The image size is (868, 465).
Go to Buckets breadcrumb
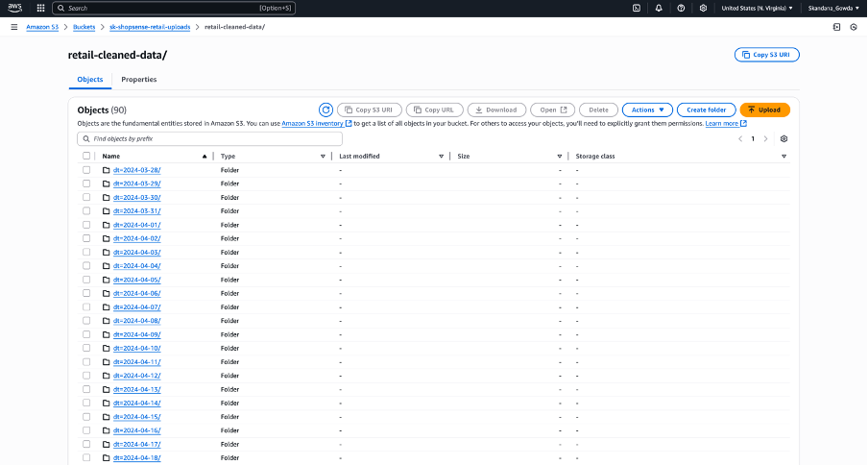84,27
